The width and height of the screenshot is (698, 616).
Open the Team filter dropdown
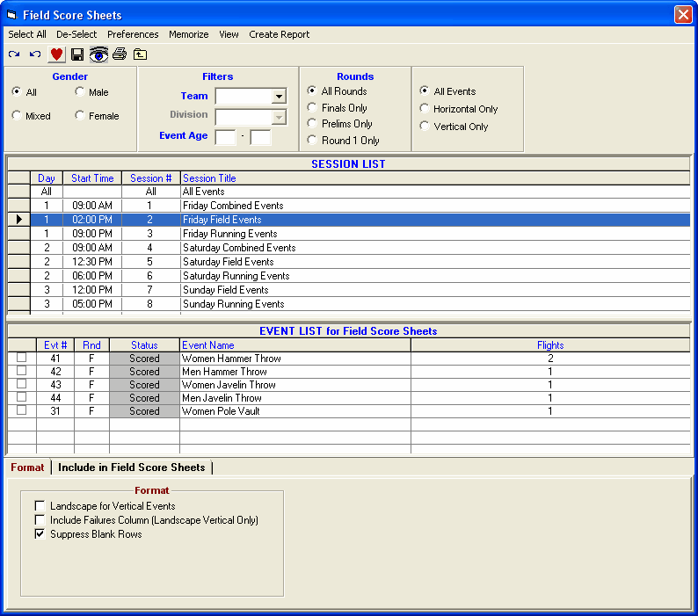[279, 96]
